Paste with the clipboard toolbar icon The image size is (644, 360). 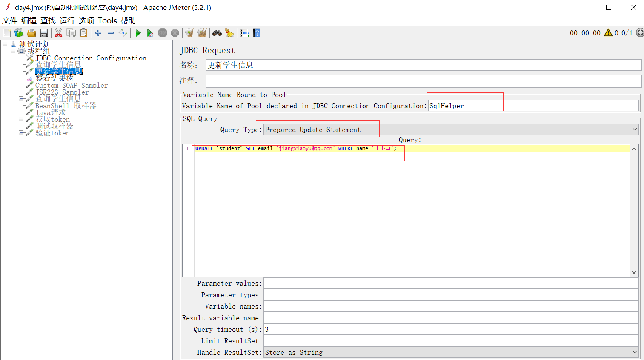pos(83,33)
